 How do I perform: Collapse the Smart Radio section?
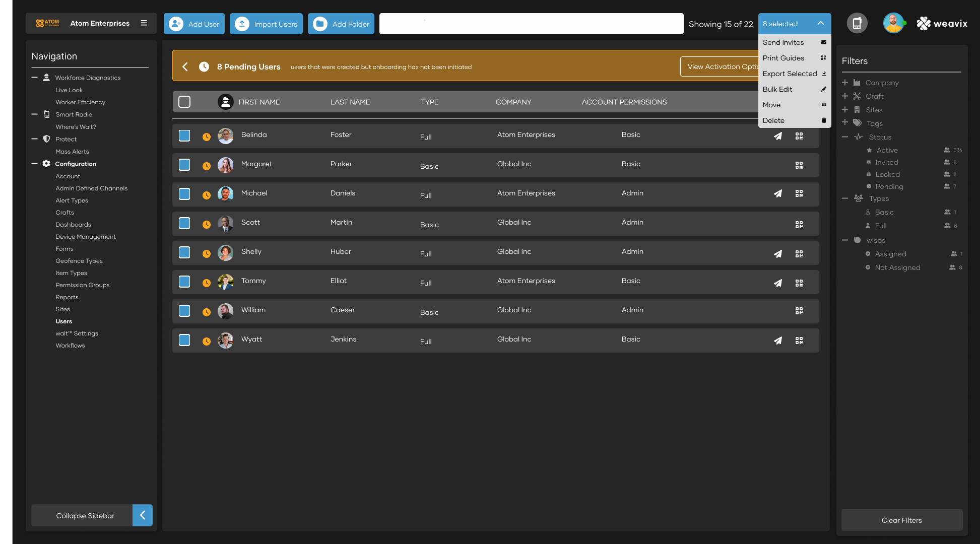pyautogui.click(x=35, y=114)
